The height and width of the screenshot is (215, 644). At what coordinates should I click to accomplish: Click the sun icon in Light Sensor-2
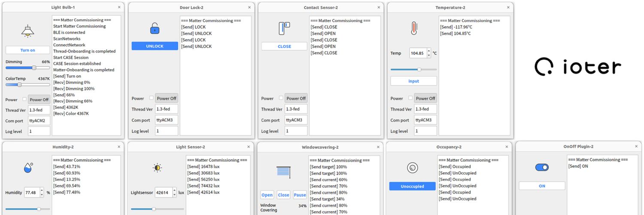(x=158, y=168)
